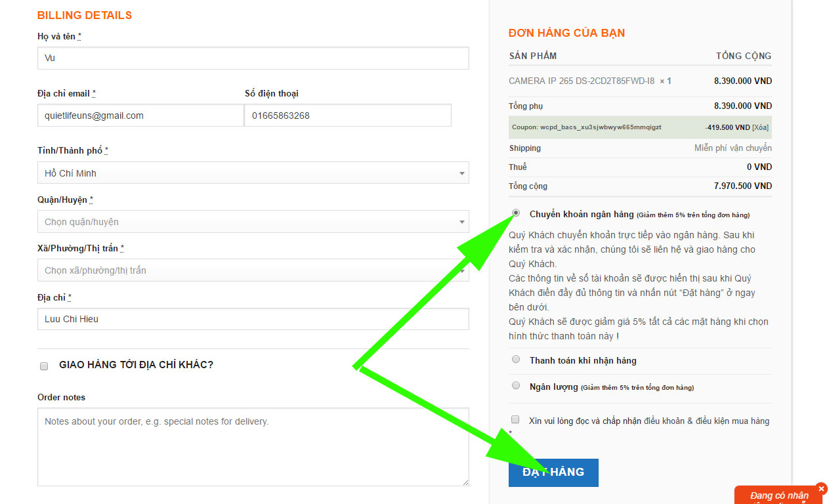Click the 'Địa chỉ' field with Luu Chi Hieu
Screen dimensions: 829x504
click(253, 319)
